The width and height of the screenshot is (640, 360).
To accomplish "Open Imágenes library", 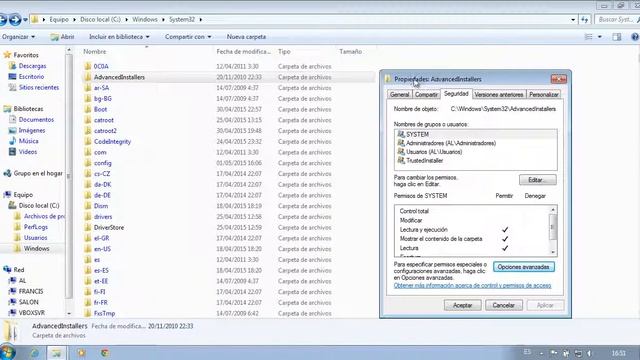I will point(32,130).
